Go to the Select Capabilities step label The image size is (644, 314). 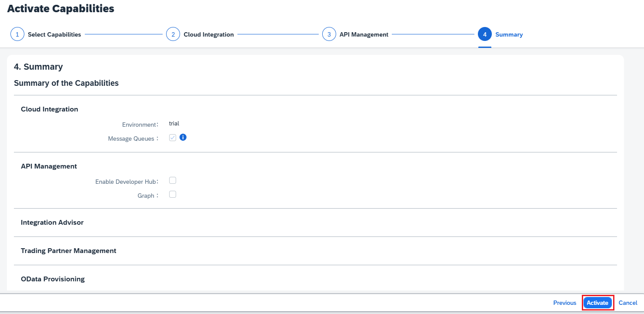pyautogui.click(x=54, y=34)
